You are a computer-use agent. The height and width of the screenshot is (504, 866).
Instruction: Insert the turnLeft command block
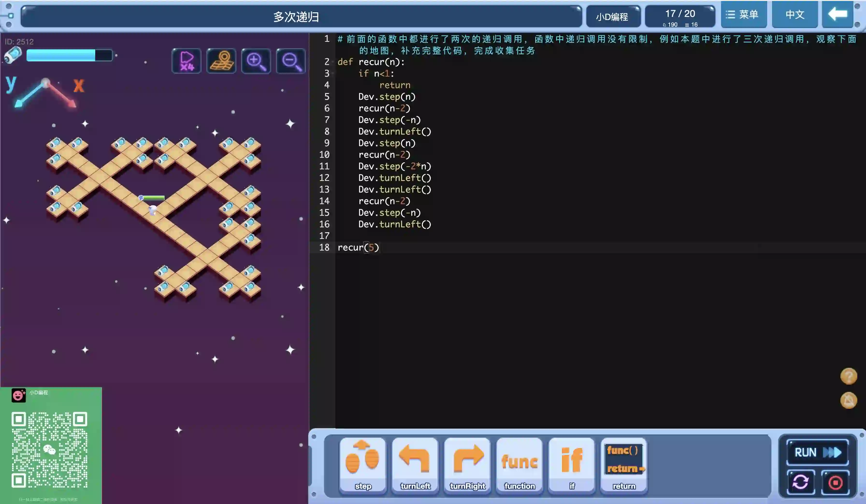click(415, 464)
